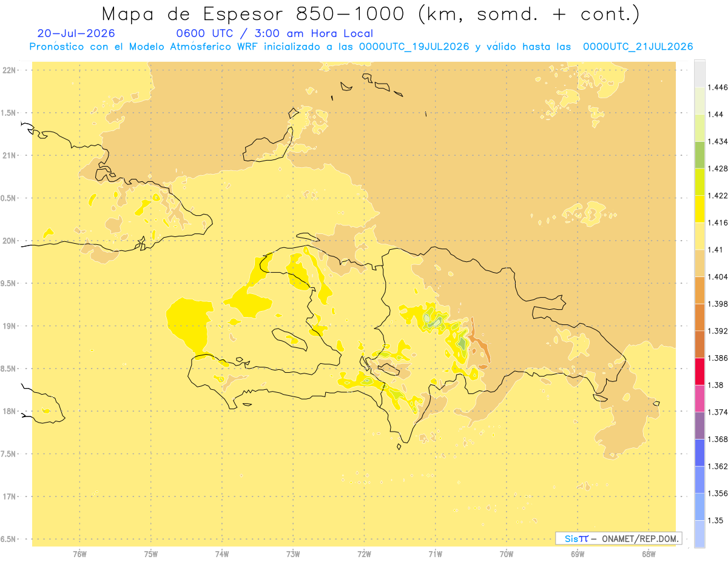
Task: Select the gray top swatch above 1.446
Action: click(699, 73)
